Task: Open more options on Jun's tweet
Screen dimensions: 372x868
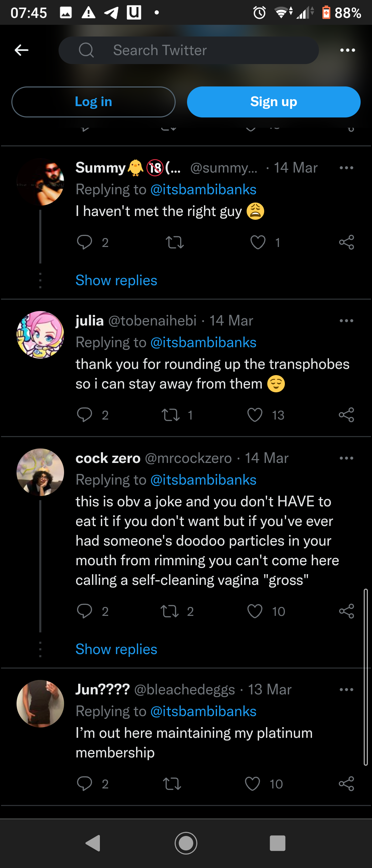Action: click(x=347, y=690)
